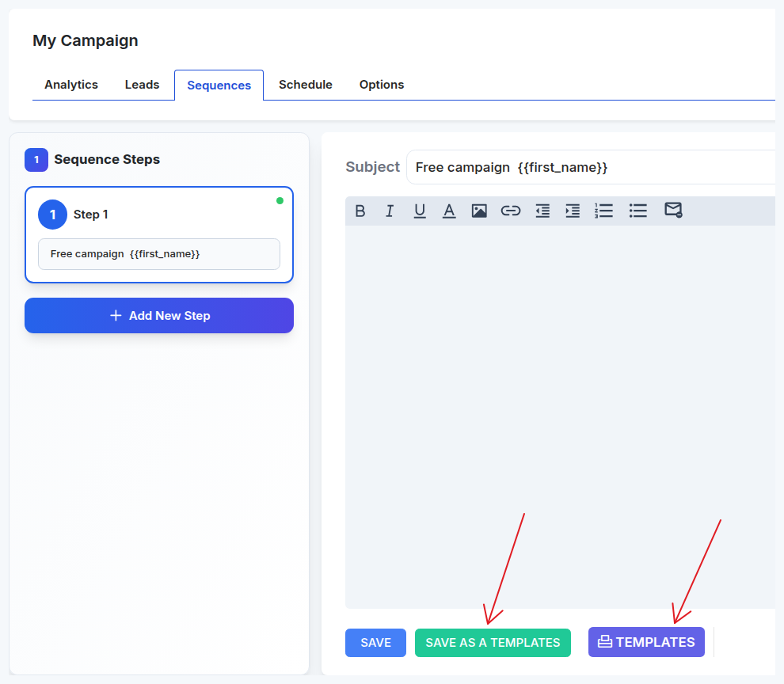Open the TEMPLATES library button
784x684 pixels.
tap(646, 642)
